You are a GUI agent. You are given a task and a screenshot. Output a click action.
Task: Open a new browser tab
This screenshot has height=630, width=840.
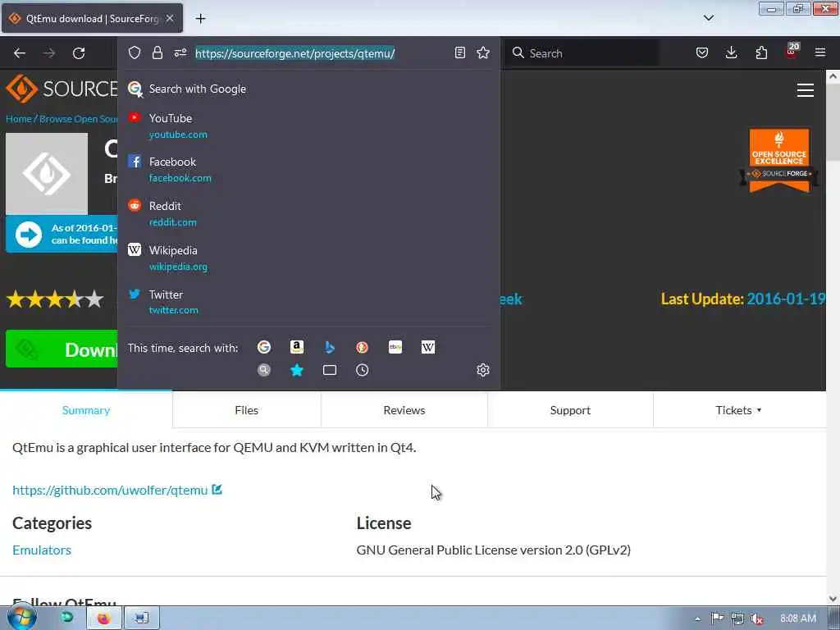200,19
